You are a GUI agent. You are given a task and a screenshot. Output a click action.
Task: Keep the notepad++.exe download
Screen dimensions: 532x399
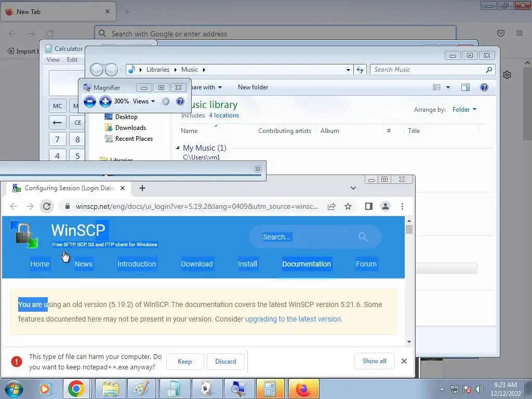[x=185, y=362]
